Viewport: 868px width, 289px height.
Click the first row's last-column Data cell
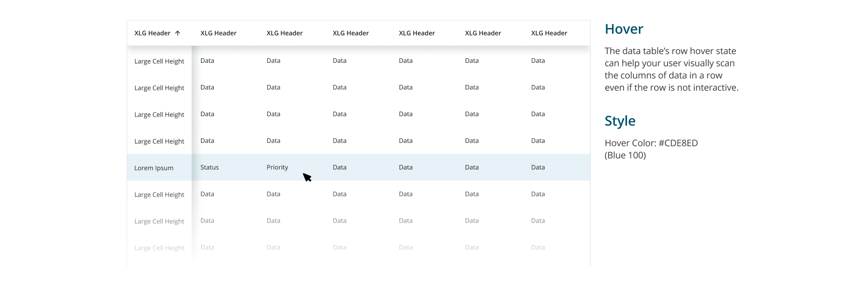point(538,61)
